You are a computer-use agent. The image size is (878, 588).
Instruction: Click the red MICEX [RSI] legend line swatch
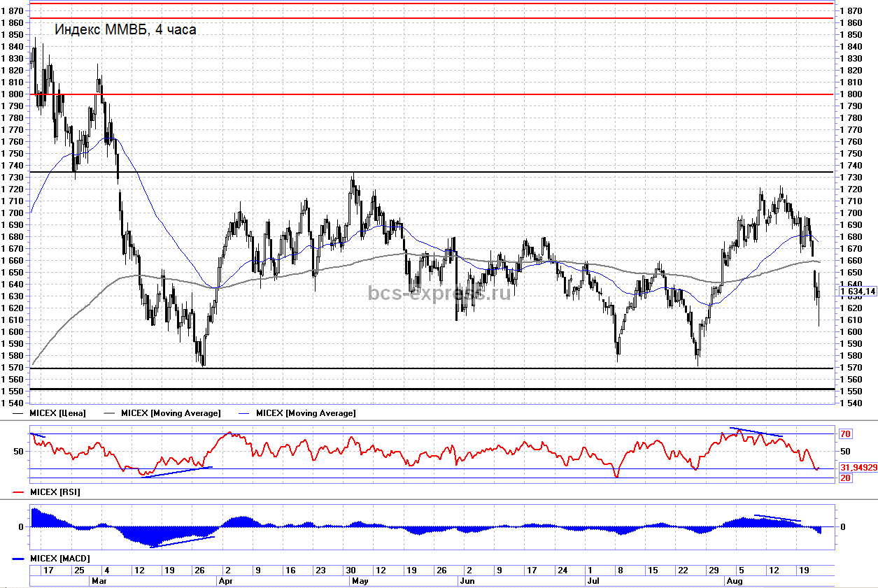point(19,492)
